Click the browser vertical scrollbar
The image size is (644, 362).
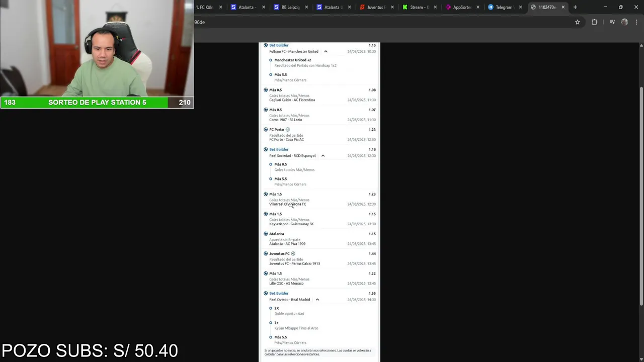pyautogui.click(x=641, y=196)
